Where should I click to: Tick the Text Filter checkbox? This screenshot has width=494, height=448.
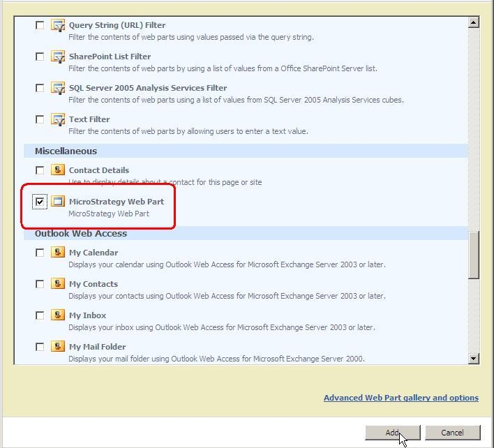(40, 120)
